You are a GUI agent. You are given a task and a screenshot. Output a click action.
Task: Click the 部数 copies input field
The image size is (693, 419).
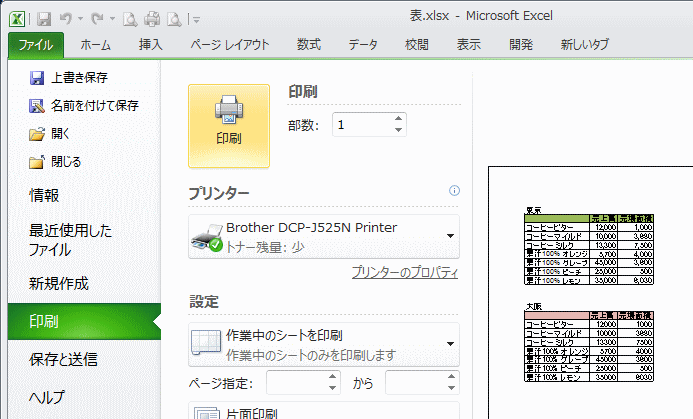click(x=362, y=125)
